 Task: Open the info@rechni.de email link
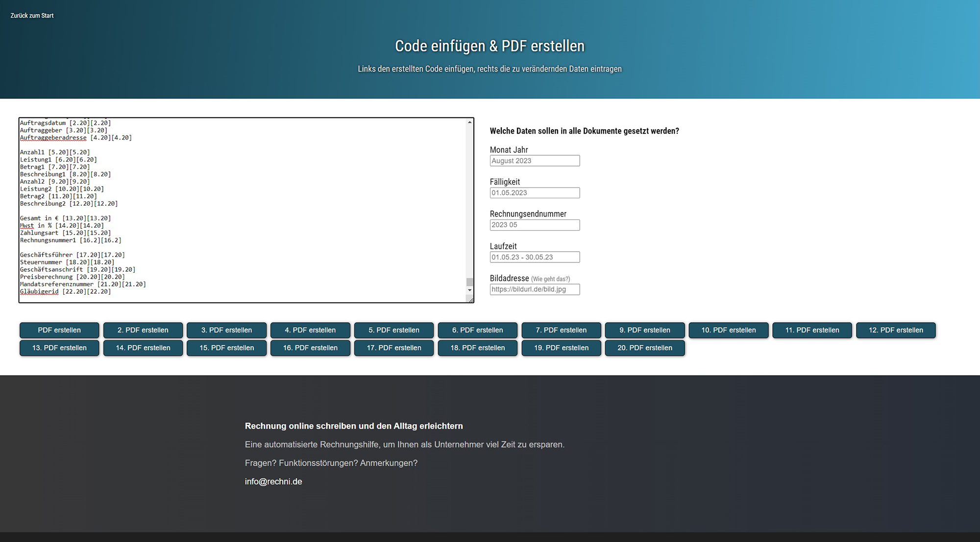[x=273, y=481]
